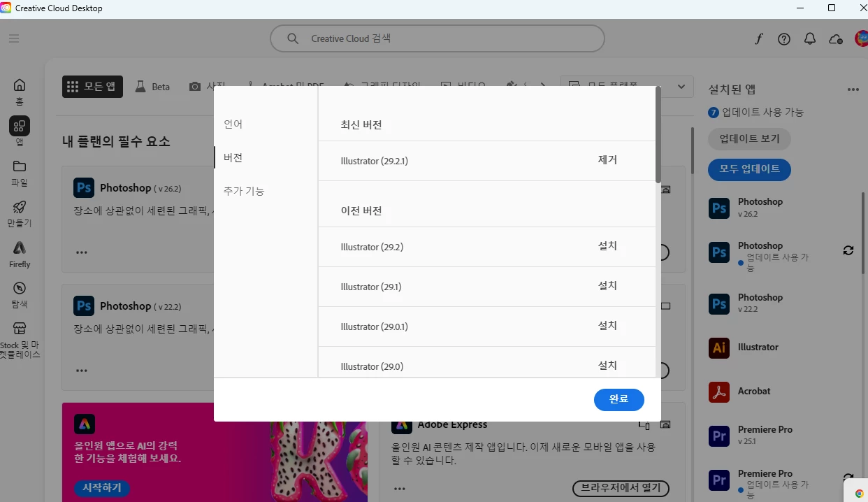Click the Illustrator (29.2.1) row text
This screenshot has height=502, width=868.
pyautogui.click(x=374, y=161)
